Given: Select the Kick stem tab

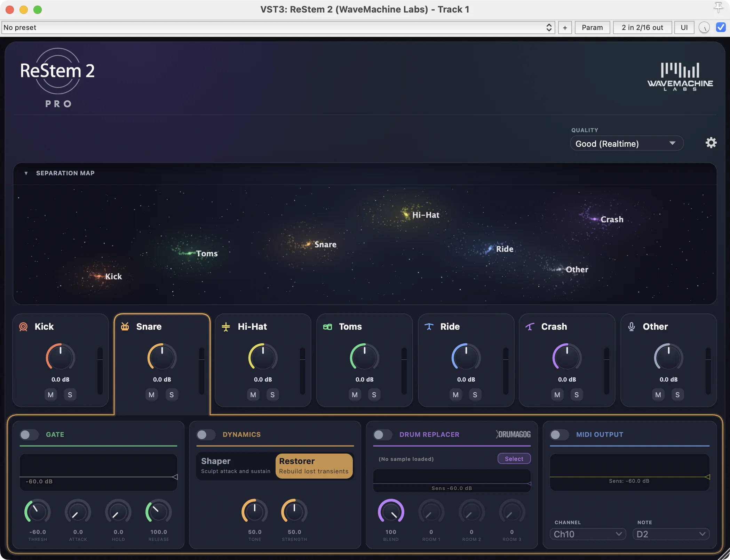Looking at the screenshot, I should point(61,360).
